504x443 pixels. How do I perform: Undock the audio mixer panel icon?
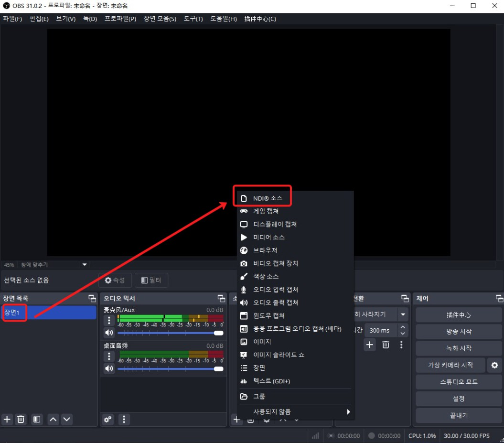221,298
